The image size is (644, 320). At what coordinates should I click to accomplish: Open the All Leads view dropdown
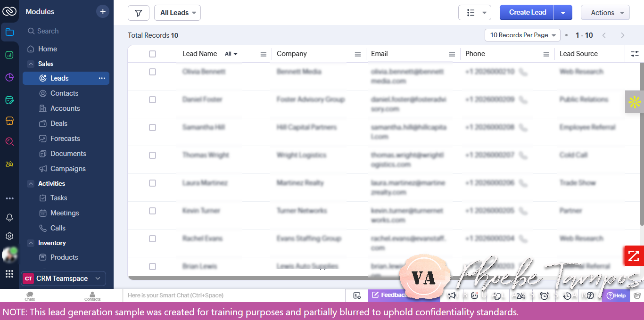(x=177, y=13)
